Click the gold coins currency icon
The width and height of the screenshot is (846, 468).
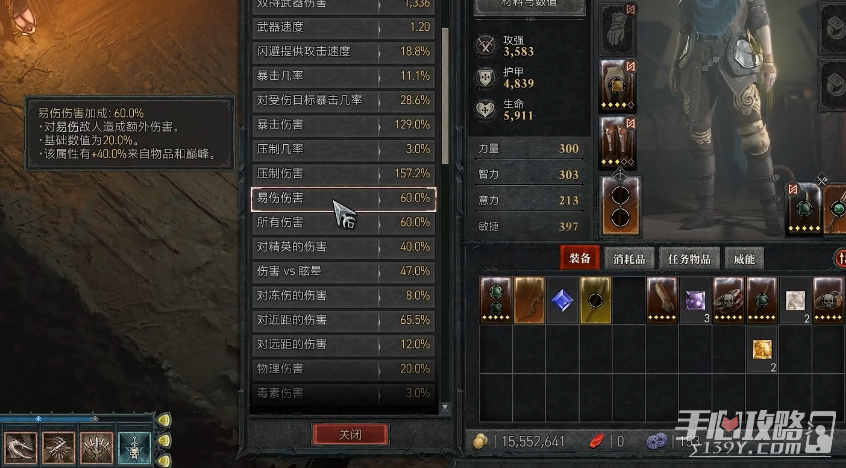pos(481,441)
